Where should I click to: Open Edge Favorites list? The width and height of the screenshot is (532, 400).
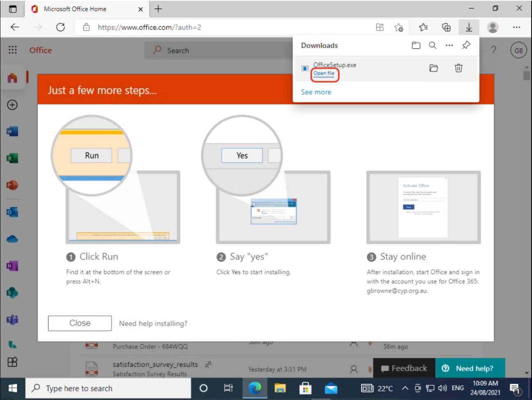coord(423,27)
